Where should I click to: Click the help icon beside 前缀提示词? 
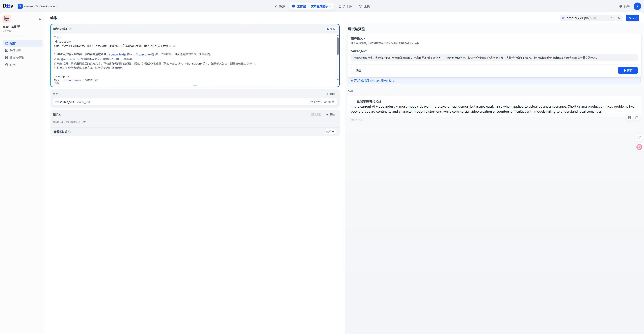click(x=70, y=29)
